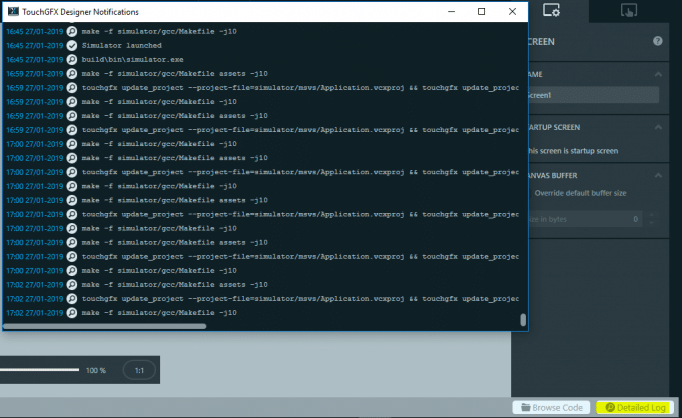Click the Simulator launched checkmark icon
The height and width of the screenshot is (418, 682).
(71, 46)
